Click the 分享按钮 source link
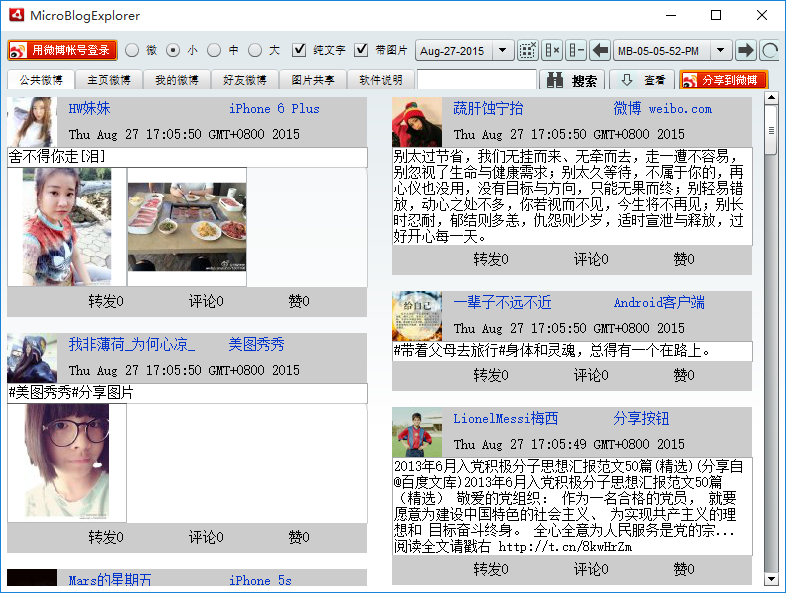The height and width of the screenshot is (593, 786). 641,418
